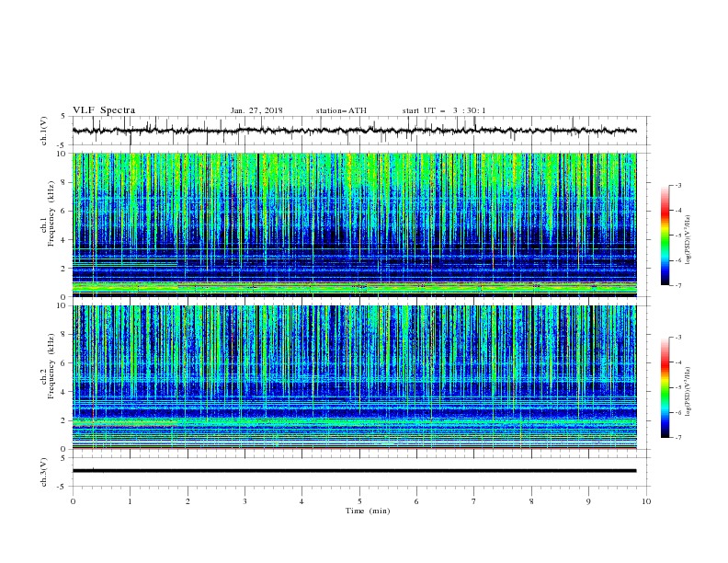
Task: Click the 'Time (min)' axis label
Action: pyautogui.click(x=368, y=511)
